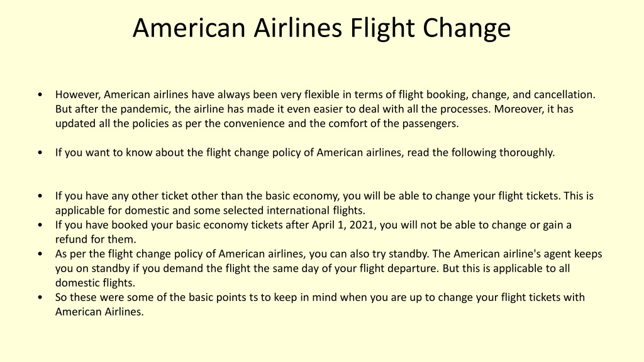Click the text 'domestic flights.' at paragraph end
Image resolution: width=644 pixels, height=362 pixels.
click(96, 283)
